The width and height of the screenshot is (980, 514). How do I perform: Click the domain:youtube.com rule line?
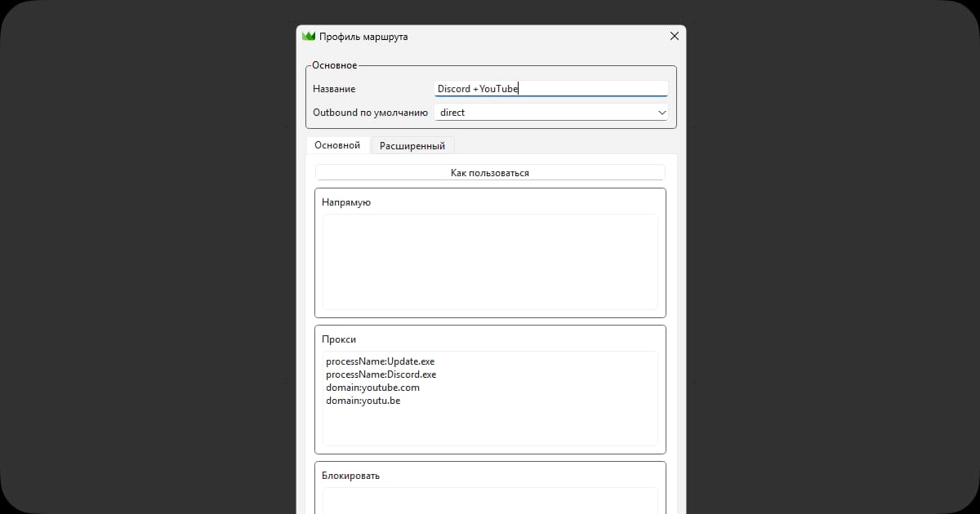coord(372,388)
